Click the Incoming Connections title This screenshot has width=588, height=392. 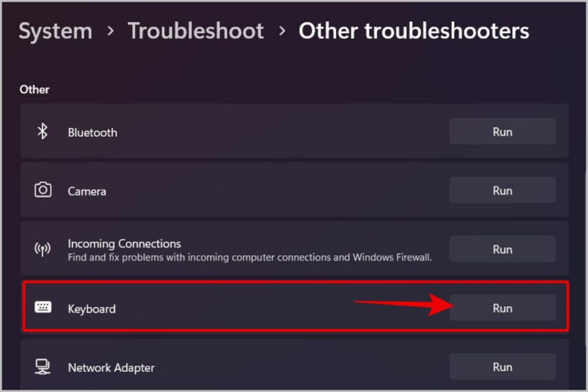coord(125,244)
